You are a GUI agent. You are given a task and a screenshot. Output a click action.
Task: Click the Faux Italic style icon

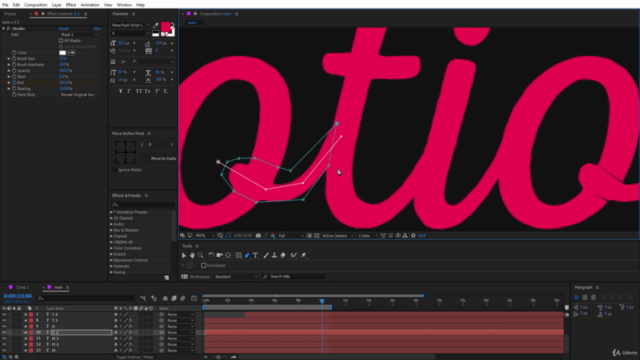[129, 91]
